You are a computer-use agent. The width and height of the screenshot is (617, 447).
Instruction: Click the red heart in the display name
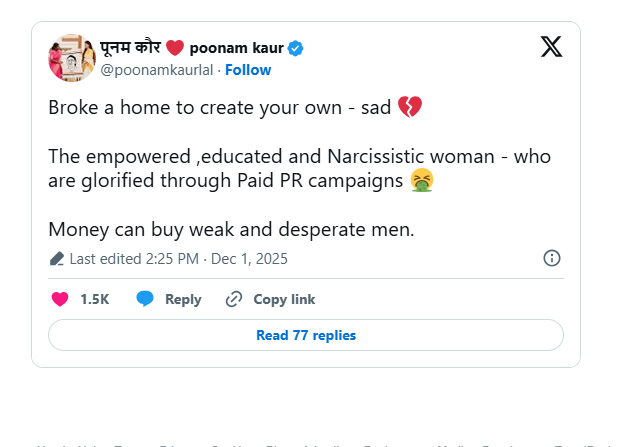click(x=175, y=48)
